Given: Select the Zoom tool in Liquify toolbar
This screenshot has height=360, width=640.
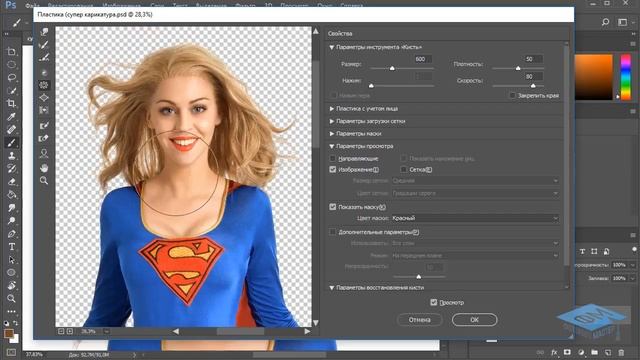Looking at the screenshot, I should point(44,180).
